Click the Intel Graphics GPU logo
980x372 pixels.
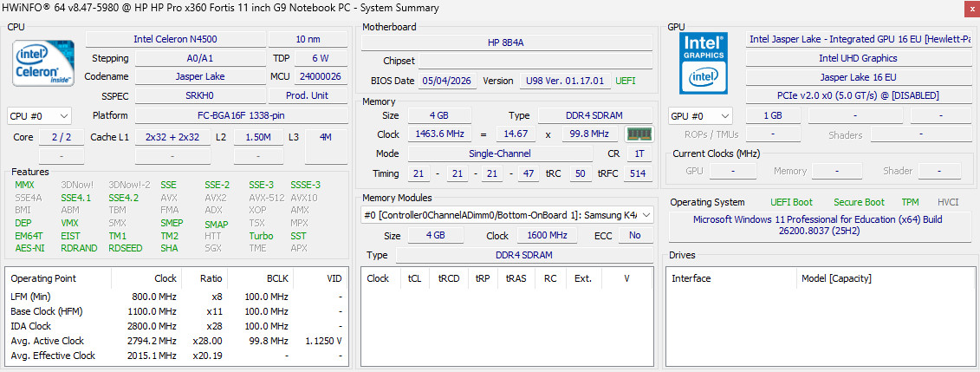(703, 63)
